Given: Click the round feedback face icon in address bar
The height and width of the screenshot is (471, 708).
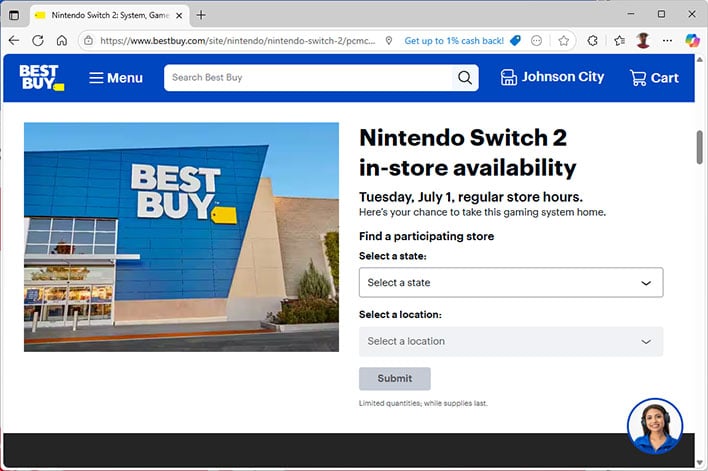Looking at the screenshot, I should pyautogui.click(x=536, y=41).
